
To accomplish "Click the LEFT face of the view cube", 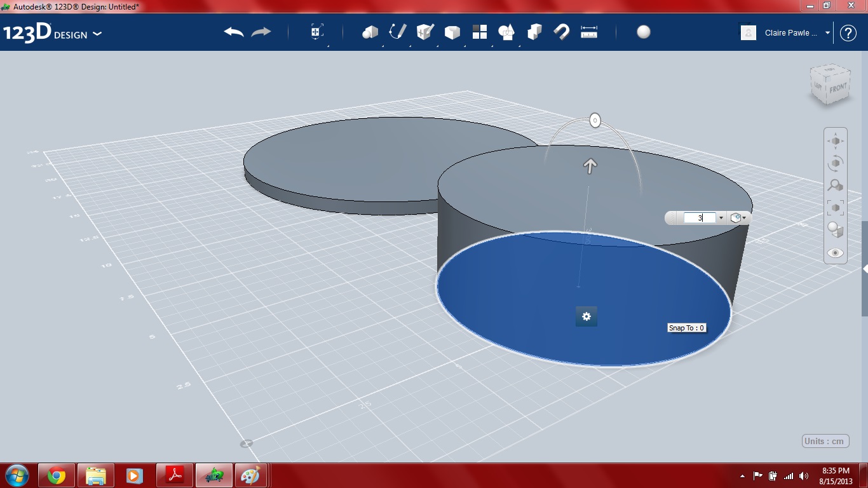I will point(818,86).
